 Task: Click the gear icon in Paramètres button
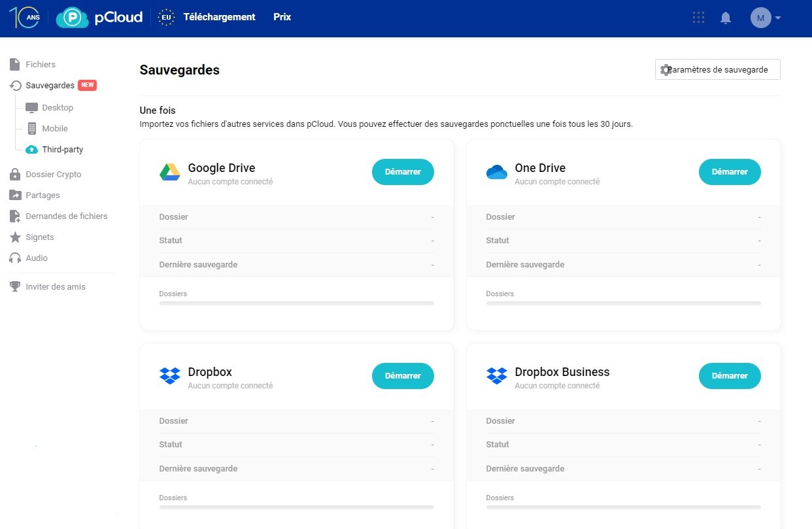tap(666, 70)
